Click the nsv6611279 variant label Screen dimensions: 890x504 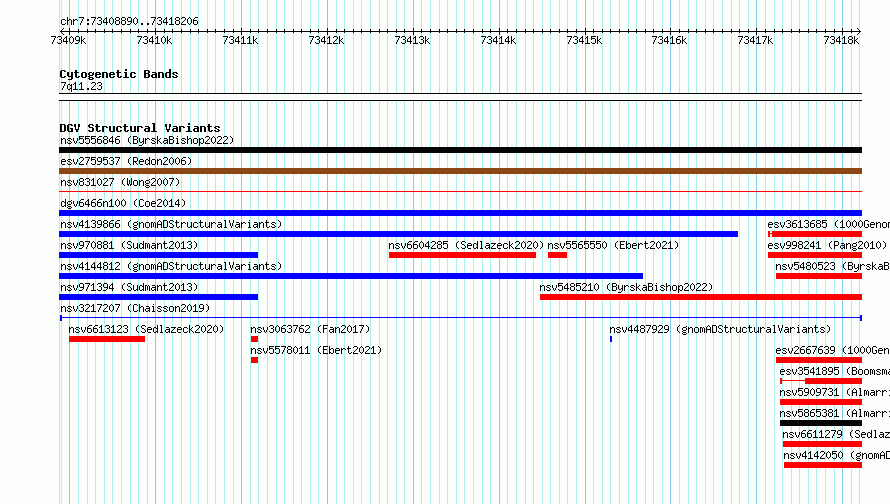[836, 434]
